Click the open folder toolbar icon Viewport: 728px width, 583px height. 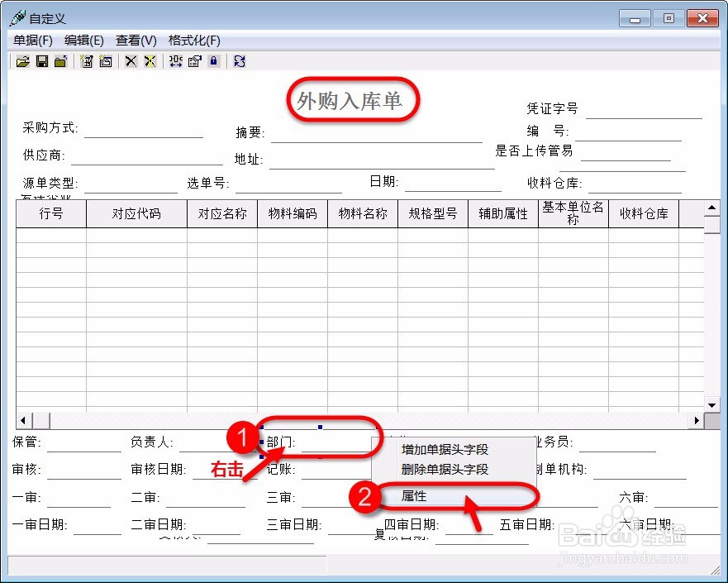(61, 60)
